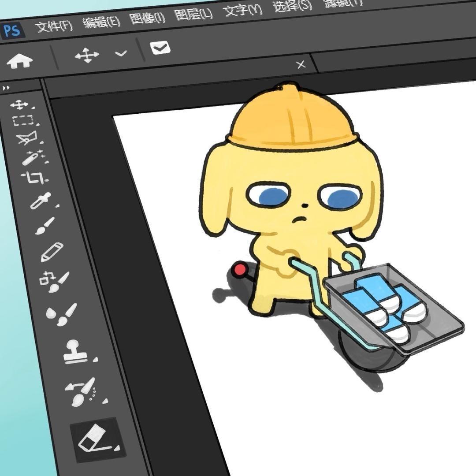Select the Move tool in the left tools panel
This screenshot has width=476, height=476.
pyautogui.click(x=19, y=105)
